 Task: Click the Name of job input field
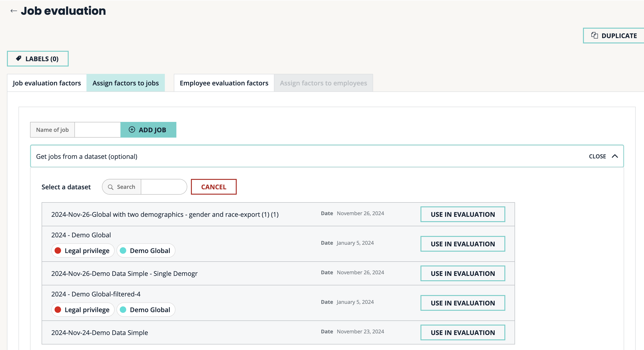[x=98, y=130]
